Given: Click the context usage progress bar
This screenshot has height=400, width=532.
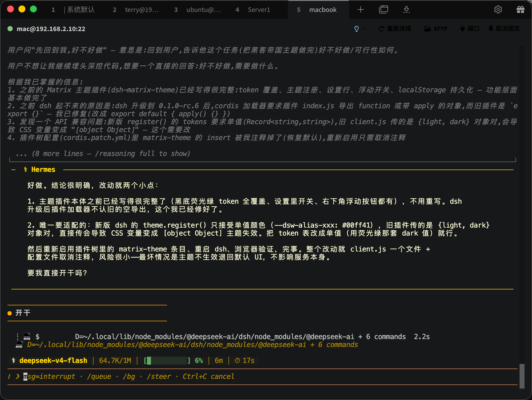Looking at the screenshot, I should (x=167, y=361).
